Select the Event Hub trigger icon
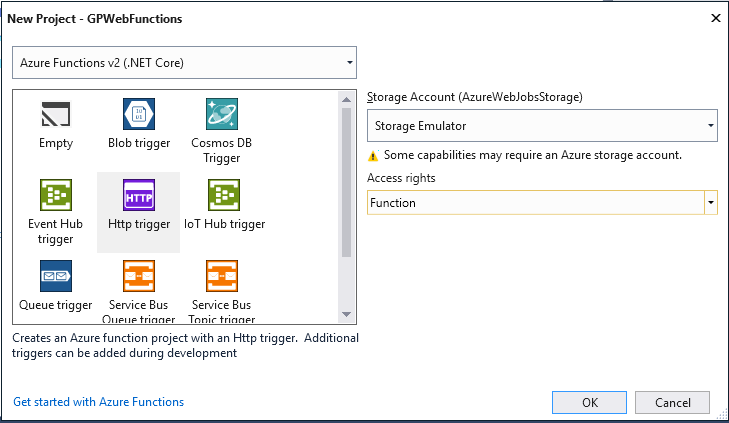This screenshot has width=729, height=423. pos(56,195)
